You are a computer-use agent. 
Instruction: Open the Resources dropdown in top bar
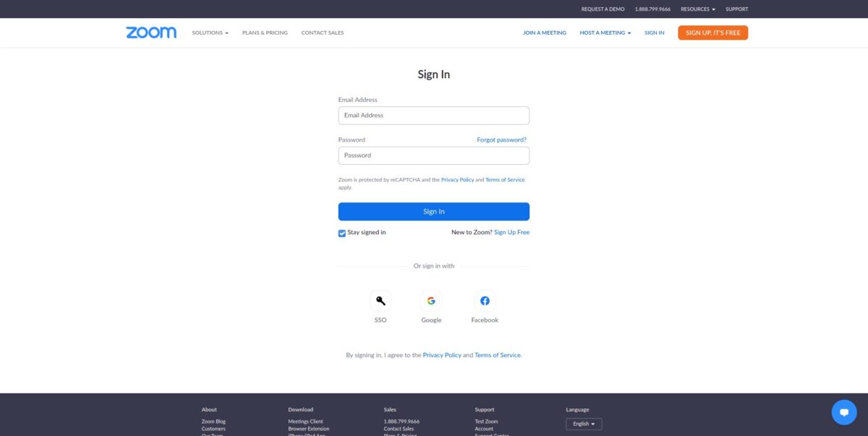point(698,9)
